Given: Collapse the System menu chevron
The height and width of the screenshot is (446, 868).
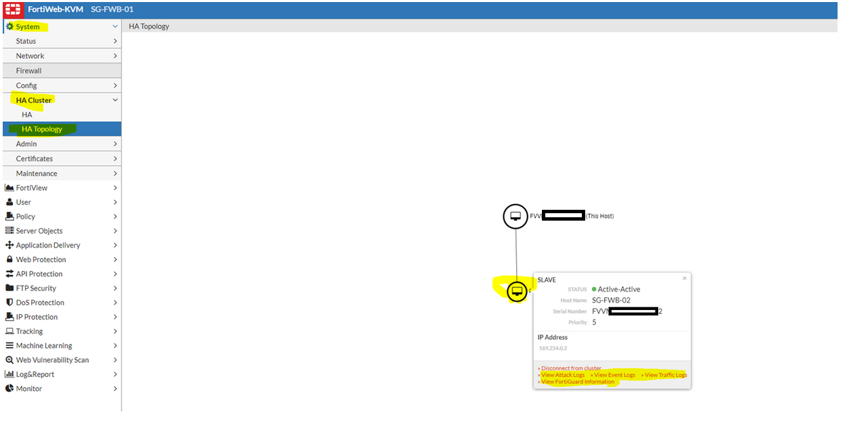Looking at the screenshot, I should click(x=115, y=27).
